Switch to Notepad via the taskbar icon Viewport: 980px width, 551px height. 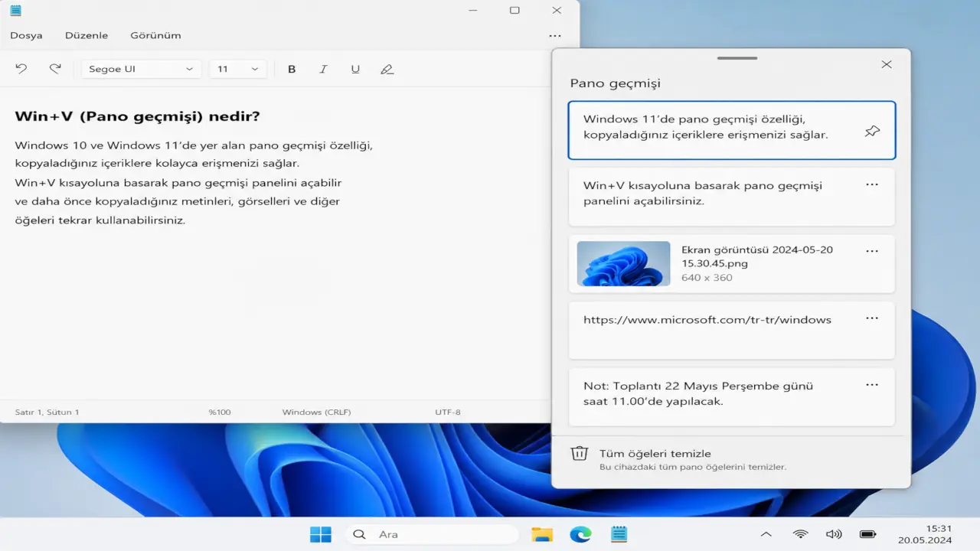pyautogui.click(x=619, y=534)
